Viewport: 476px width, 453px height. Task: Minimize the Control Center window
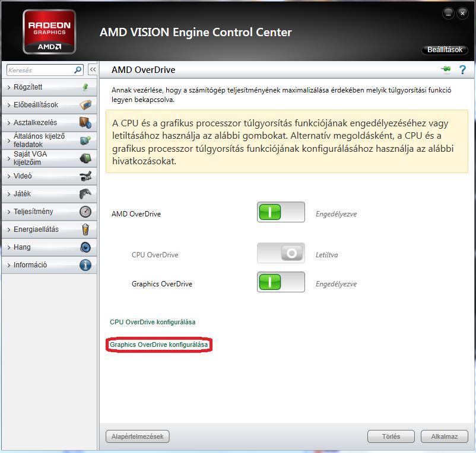[448, 14]
